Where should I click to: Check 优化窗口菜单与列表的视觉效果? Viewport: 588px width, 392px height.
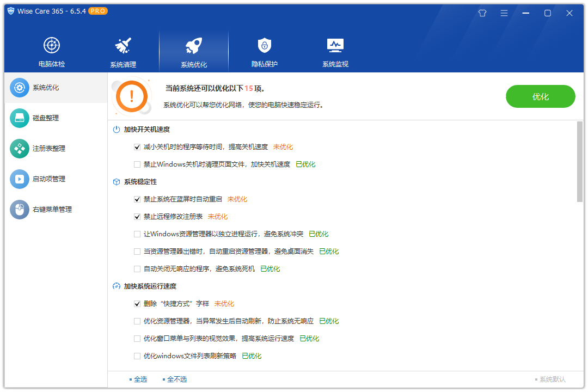pos(137,339)
